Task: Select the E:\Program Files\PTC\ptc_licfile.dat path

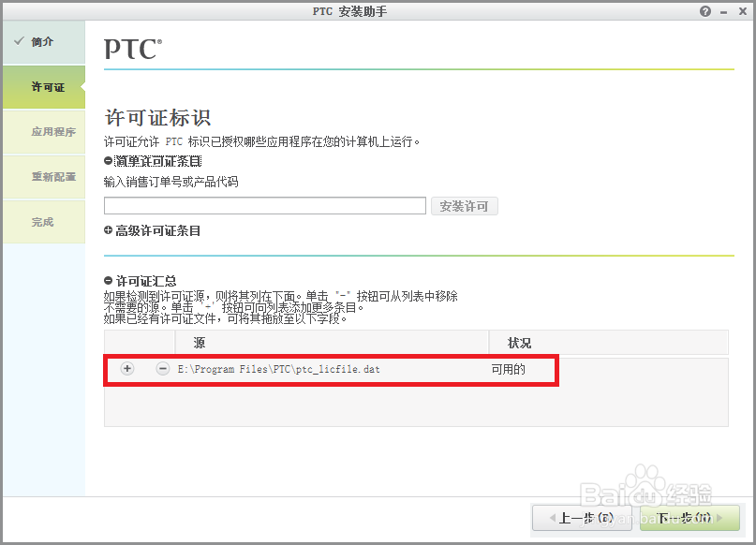Action: pos(278,369)
